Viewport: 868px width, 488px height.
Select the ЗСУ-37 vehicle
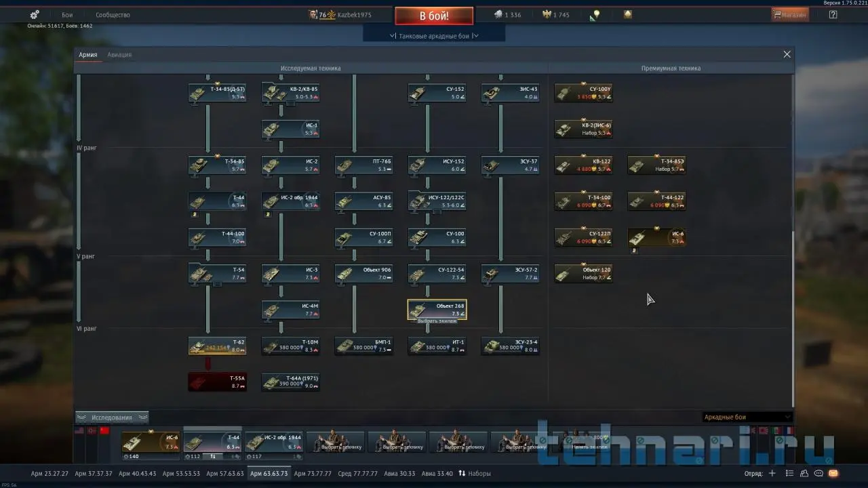pos(510,165)
